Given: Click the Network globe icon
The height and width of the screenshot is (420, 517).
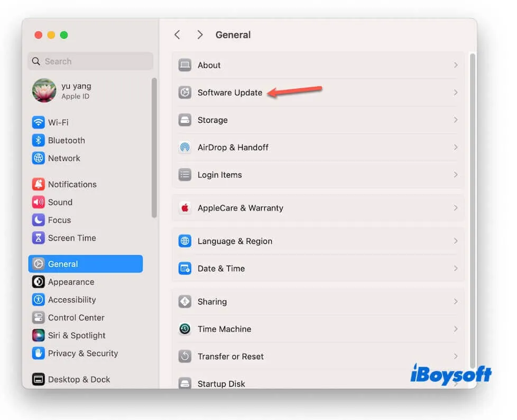Looking at the screenshot, I should coord(38,158).
